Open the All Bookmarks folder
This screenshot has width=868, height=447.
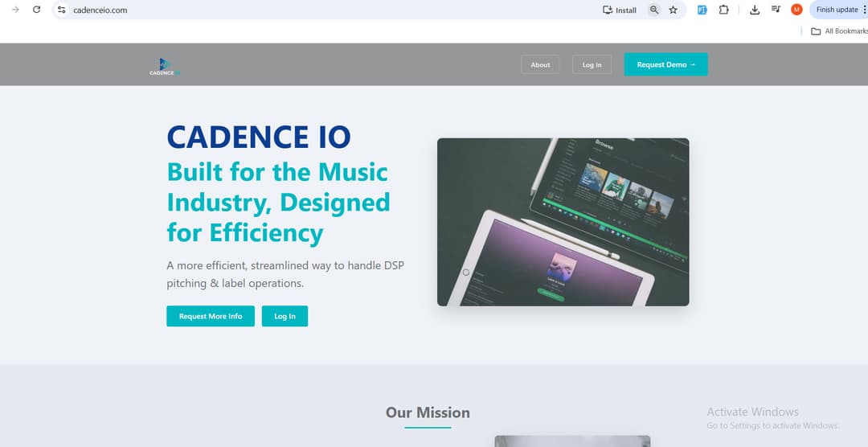(839, 31)
